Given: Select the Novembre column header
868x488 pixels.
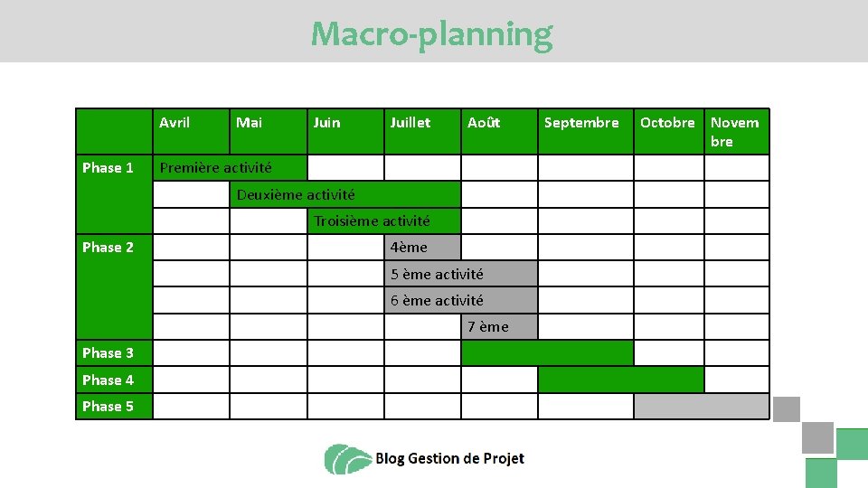Looking at the screenshot, I should click(737, 131).
